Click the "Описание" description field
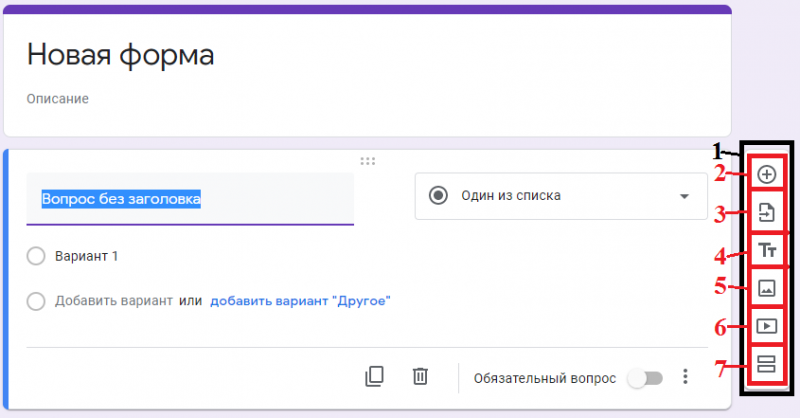The height and width of the screenshot is (418, 800). [58, 99]
